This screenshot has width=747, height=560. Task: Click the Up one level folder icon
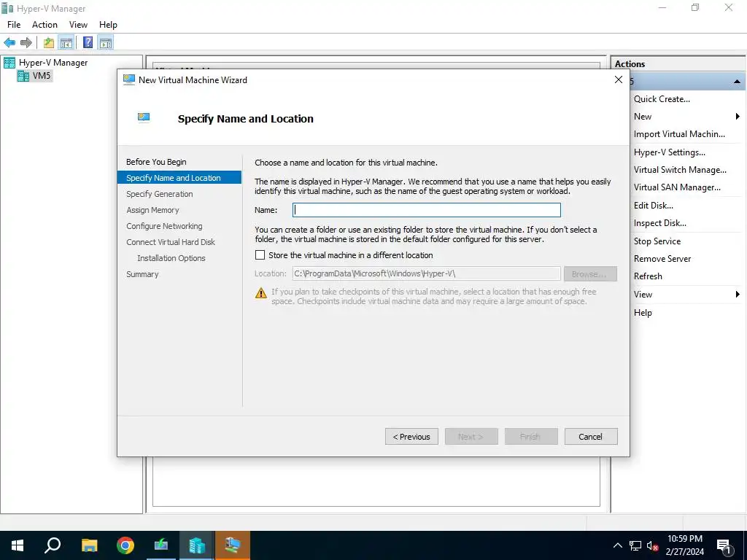(49, 42)
